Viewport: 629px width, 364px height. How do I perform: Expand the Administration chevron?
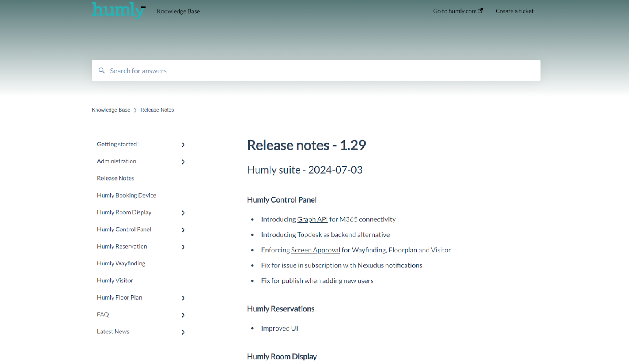click(183, 162)
